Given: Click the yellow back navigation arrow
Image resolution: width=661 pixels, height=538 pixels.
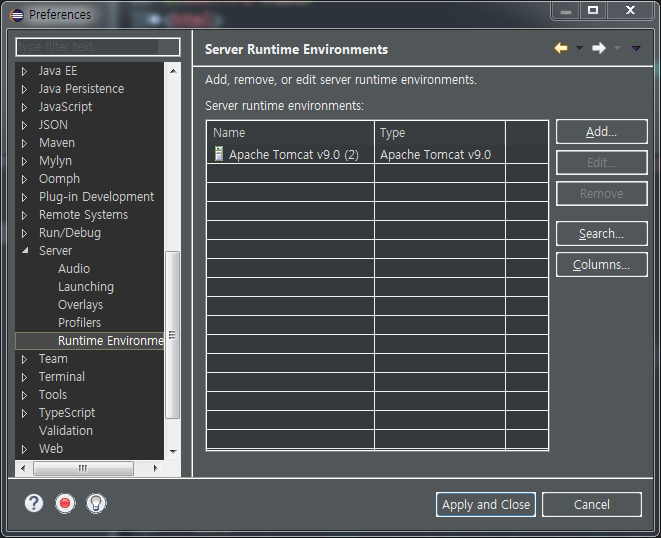Looking at the screenshot, I should pyautogui.click(x=561, y=48).
